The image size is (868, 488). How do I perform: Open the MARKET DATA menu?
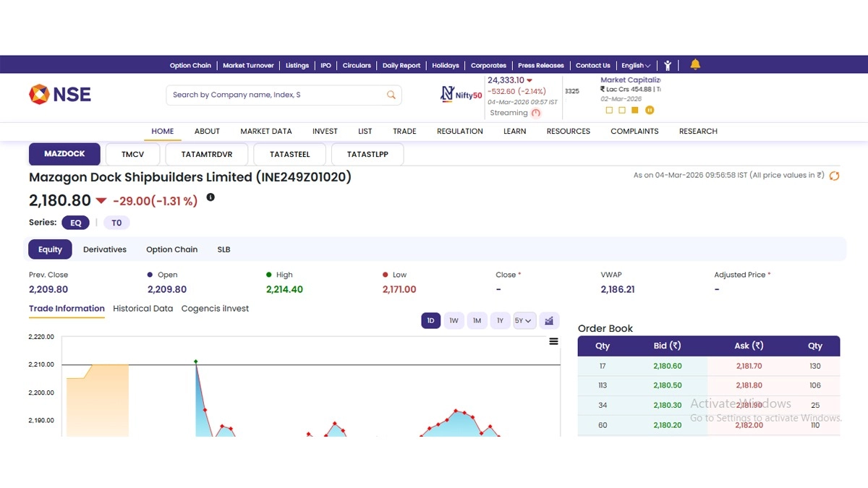point(266,131)
